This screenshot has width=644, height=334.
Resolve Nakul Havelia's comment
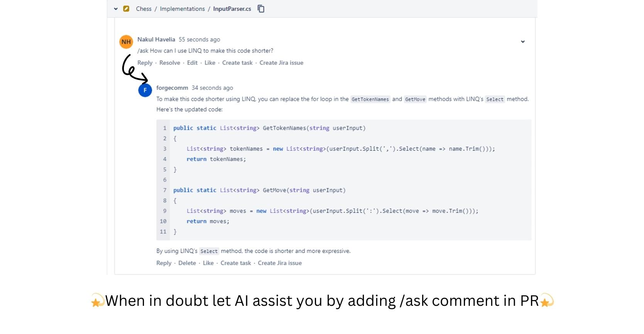click(170, 63)
